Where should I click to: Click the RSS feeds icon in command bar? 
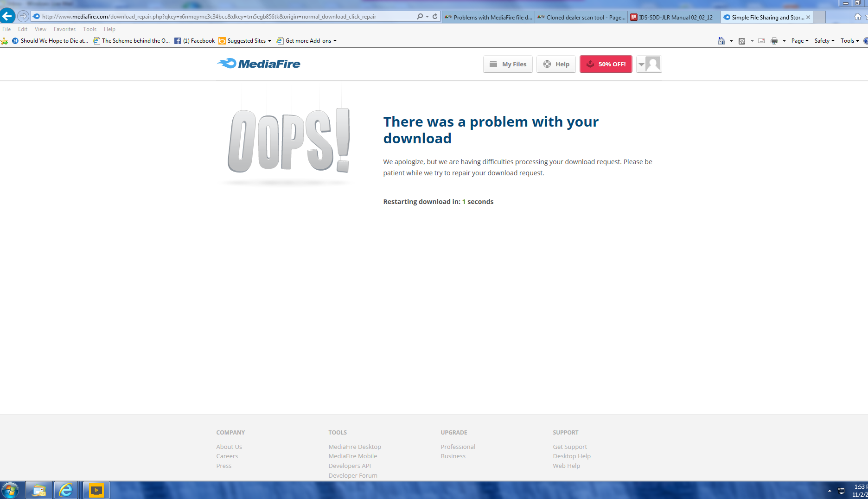(742, 41)
